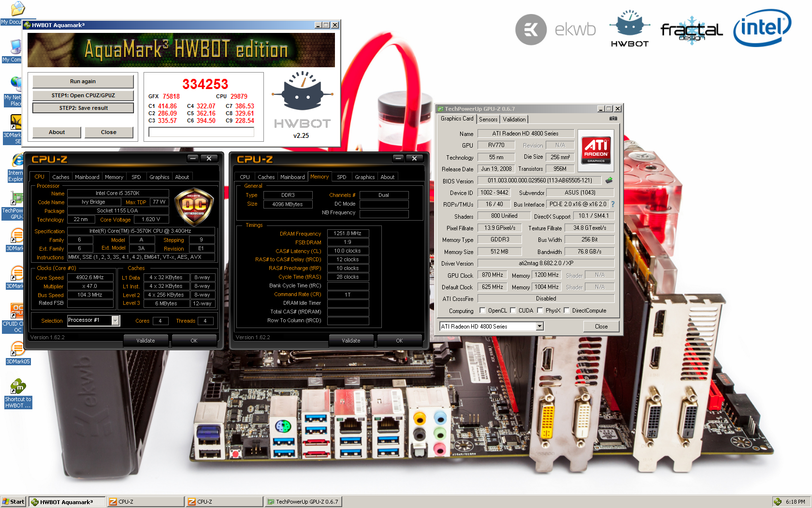This screenshot has width=812, height=508.
Task: Click the Close button in GPU-Z
Action: click(601, 327)
